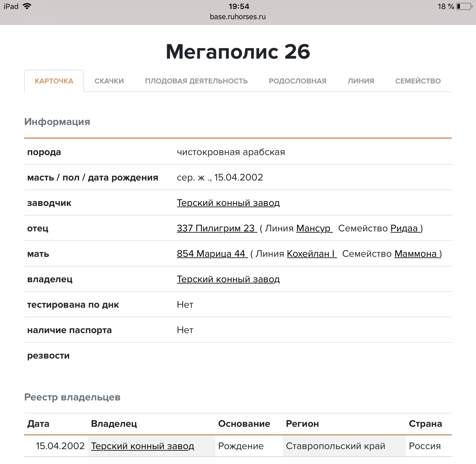This screenshot has height=464, width=476.
Task: Tap the Wi-Fi status icon
Action: click(x=27, y=6)
